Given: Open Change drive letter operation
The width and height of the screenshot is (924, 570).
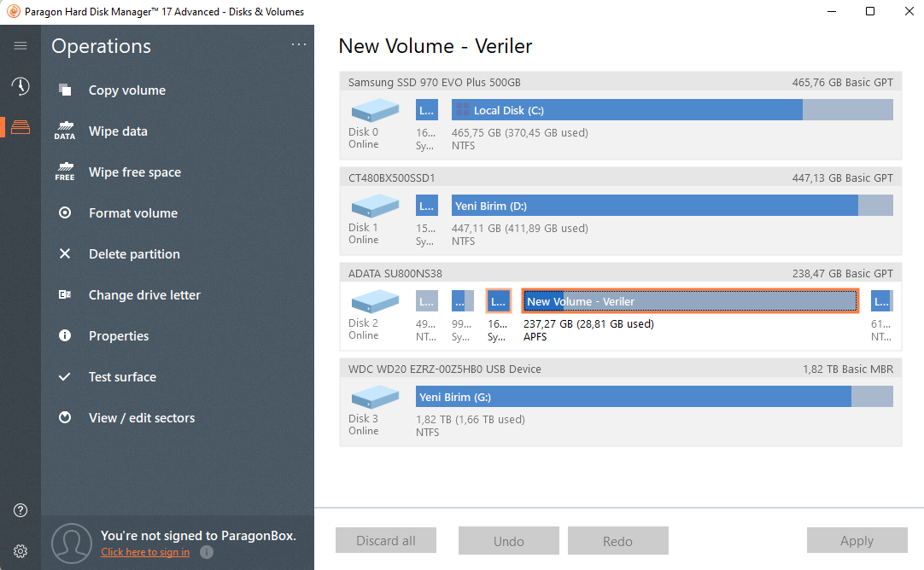Looking at the screenshot, I should click(144, 295).
